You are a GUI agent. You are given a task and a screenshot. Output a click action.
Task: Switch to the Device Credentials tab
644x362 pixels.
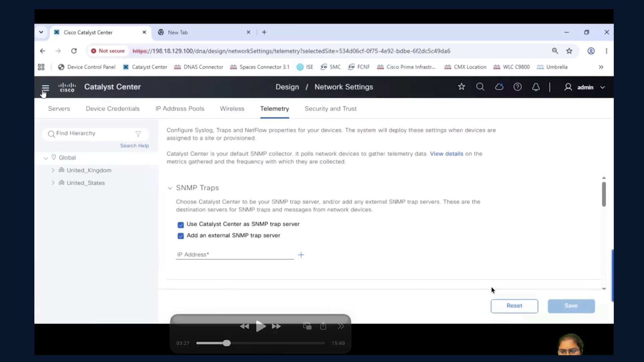click(x=113, y=109)
